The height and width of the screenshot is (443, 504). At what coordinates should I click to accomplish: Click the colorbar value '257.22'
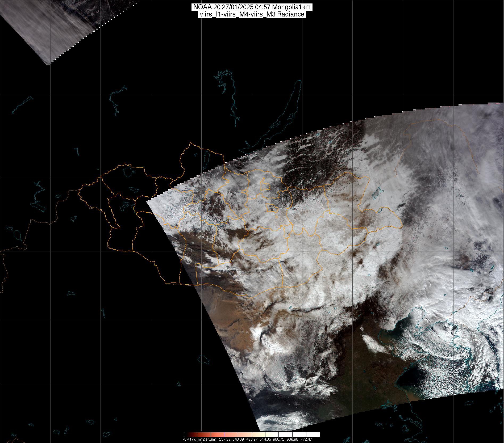(225, 439)
